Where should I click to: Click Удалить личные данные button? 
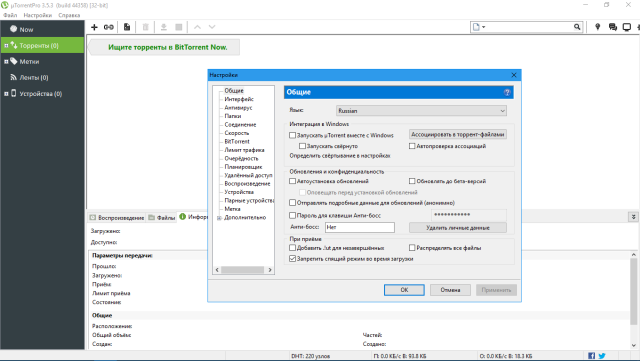pos(458,228)
